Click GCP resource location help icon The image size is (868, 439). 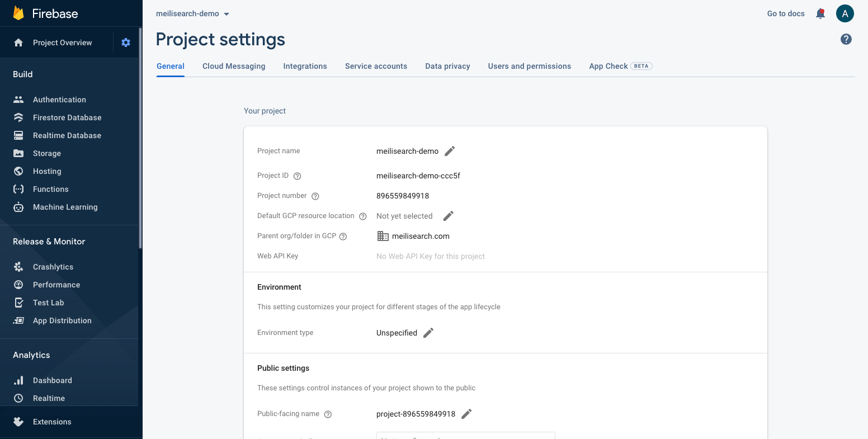363,216
